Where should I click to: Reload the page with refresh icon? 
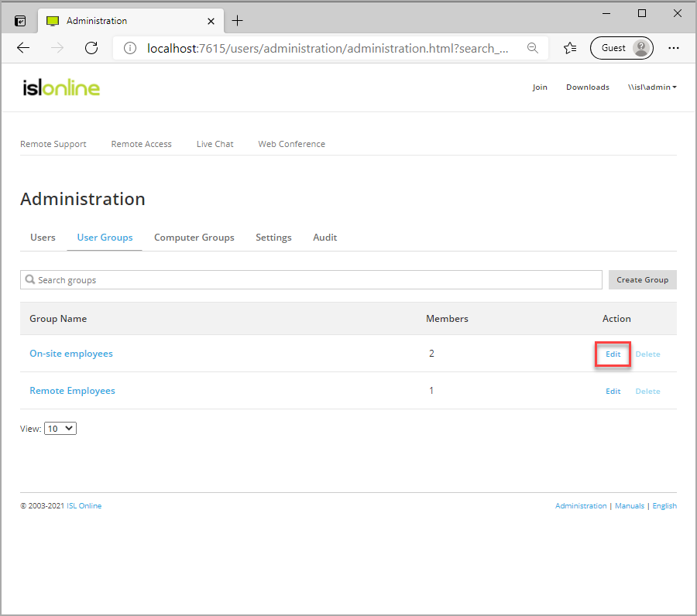click(x=91, y=48)
